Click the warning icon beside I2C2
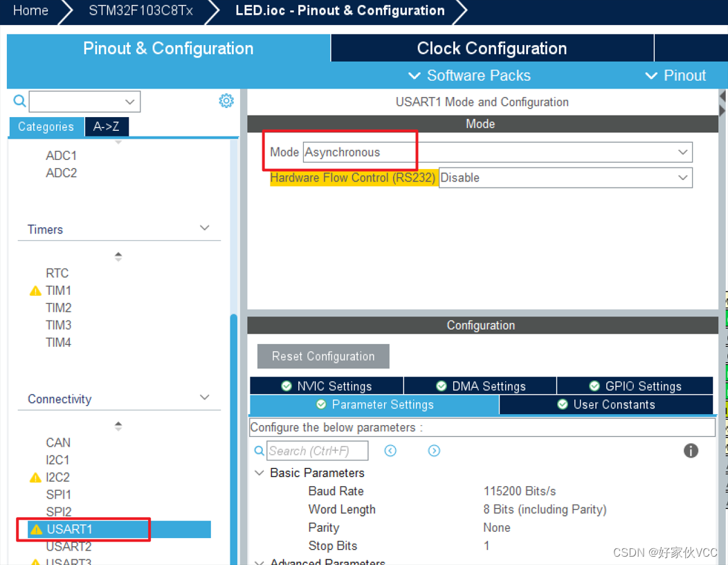The width and height of the screenshot is (728, 565). point(35,478)
